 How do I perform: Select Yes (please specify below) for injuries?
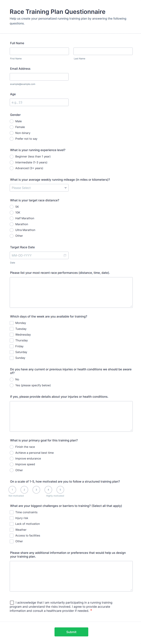12,385
